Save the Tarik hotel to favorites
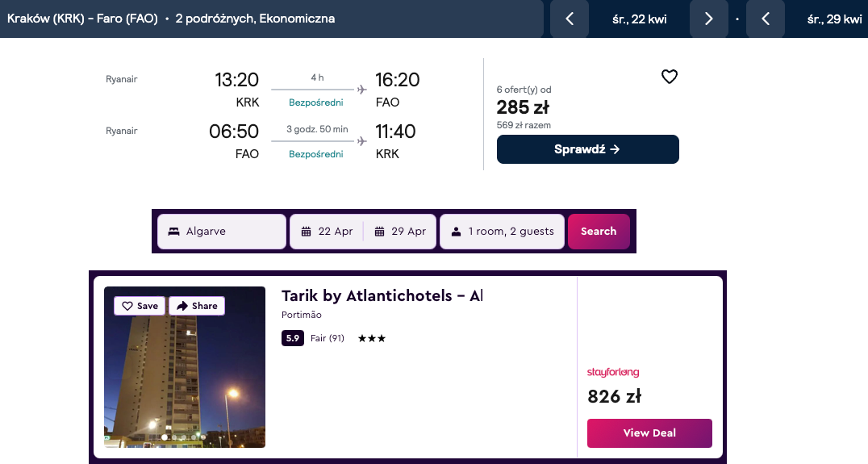 pyautogui.click(x=140, y=306)
